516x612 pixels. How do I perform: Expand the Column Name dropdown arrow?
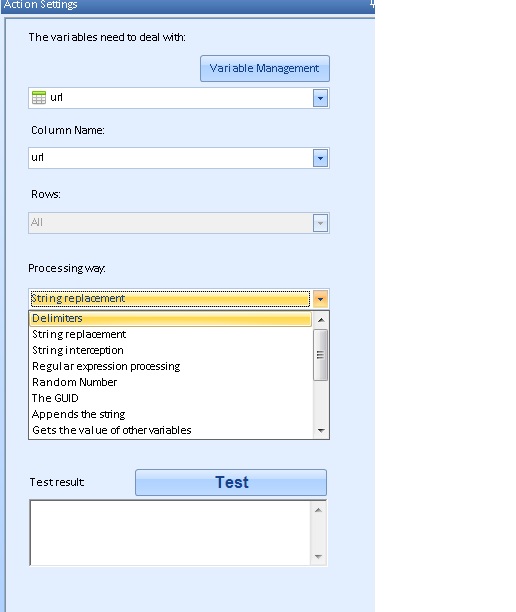pos(320,158)
